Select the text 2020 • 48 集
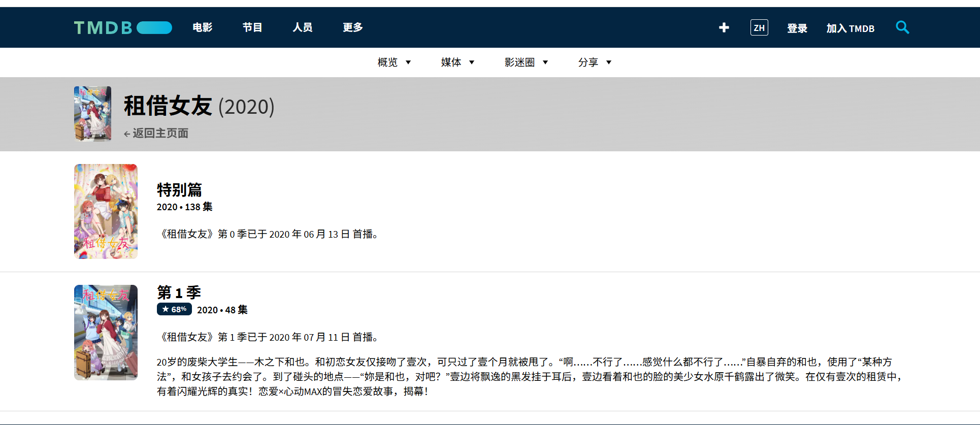980x425 pixels. pos(222,310)
